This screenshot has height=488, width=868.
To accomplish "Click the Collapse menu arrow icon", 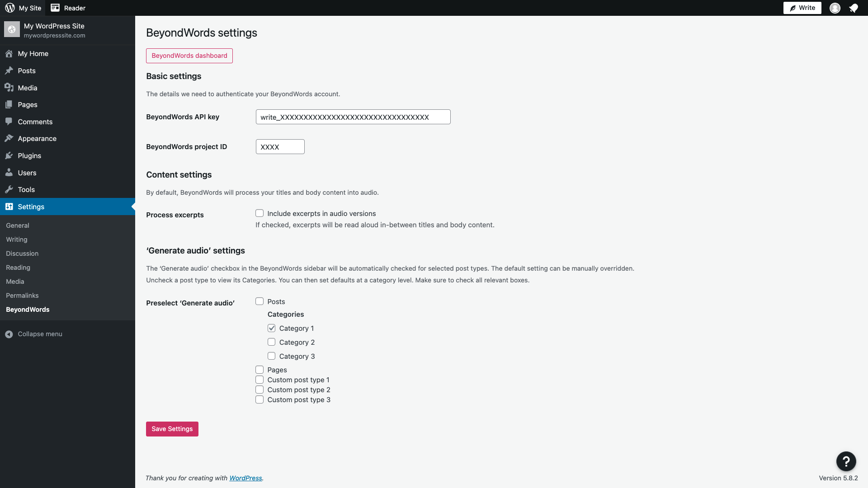I will (x=9, y=334).
